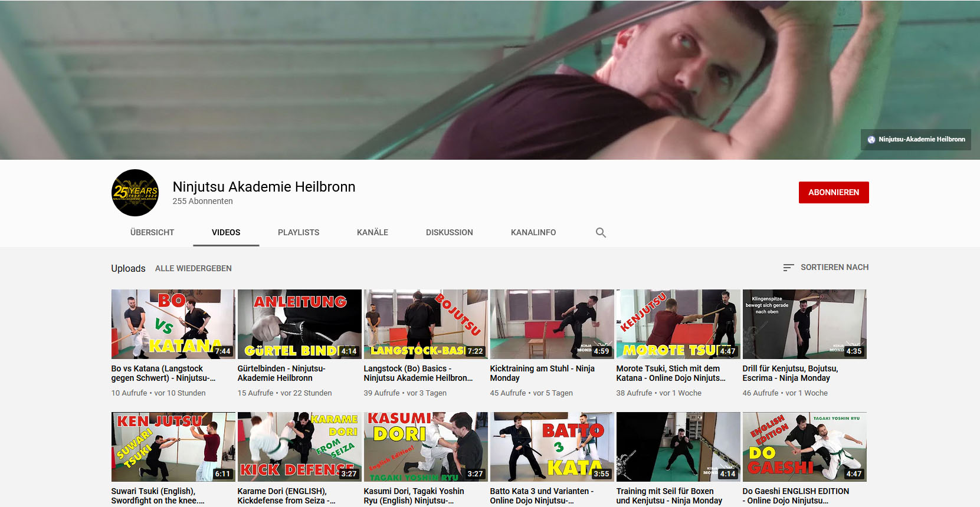Switch to the Übersicht tab
This screenshot has width=980, height=507.
pos(152,232)
